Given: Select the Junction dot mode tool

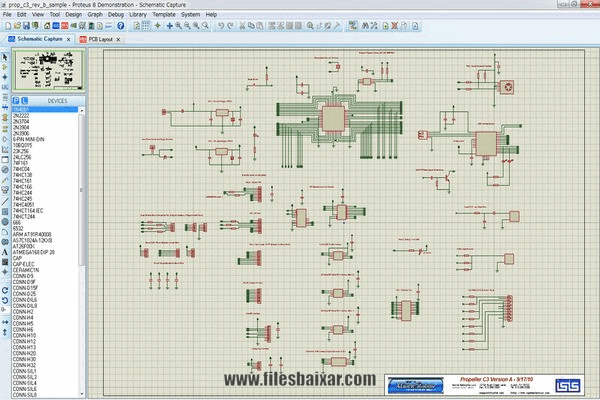Looking at the screenshot, I should 5,77.
